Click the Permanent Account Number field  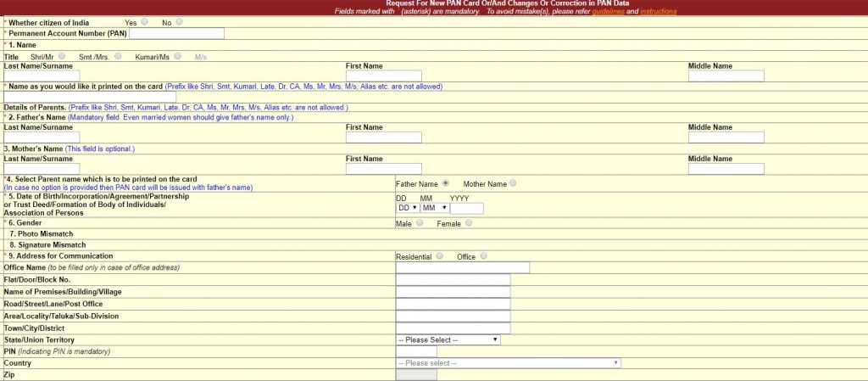click(176, 34)
